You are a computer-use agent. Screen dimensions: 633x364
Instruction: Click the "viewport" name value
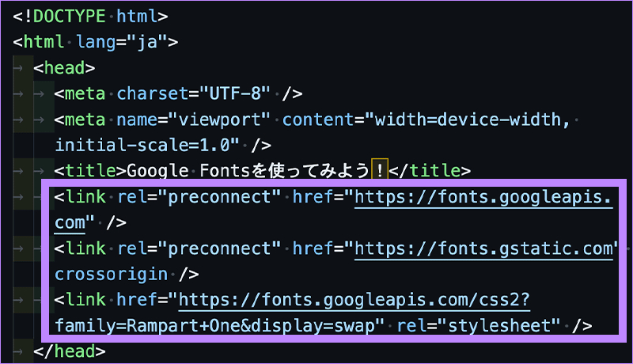[x=219, y=119]
